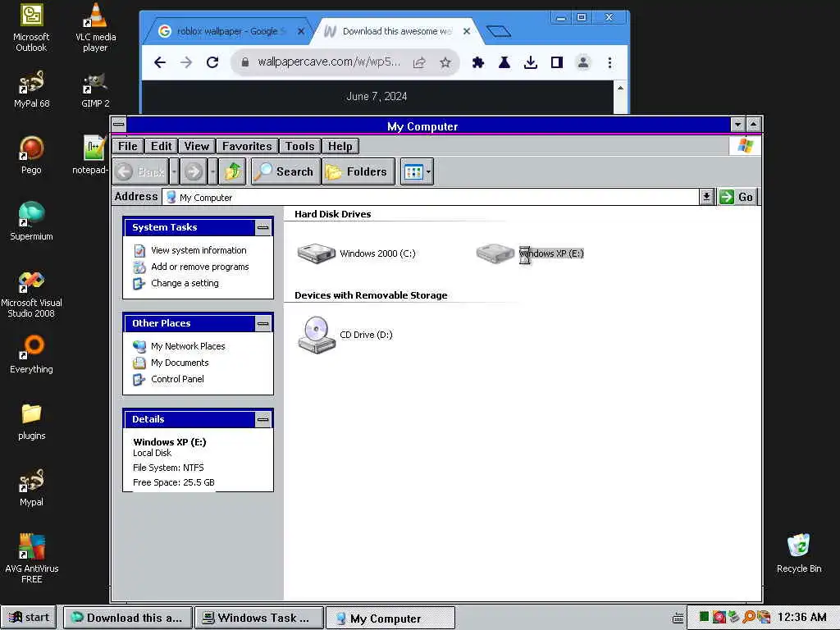840x630 pixels.
Task: Click the browser scrollbar up arrow
Action: (x=620, y=88)
